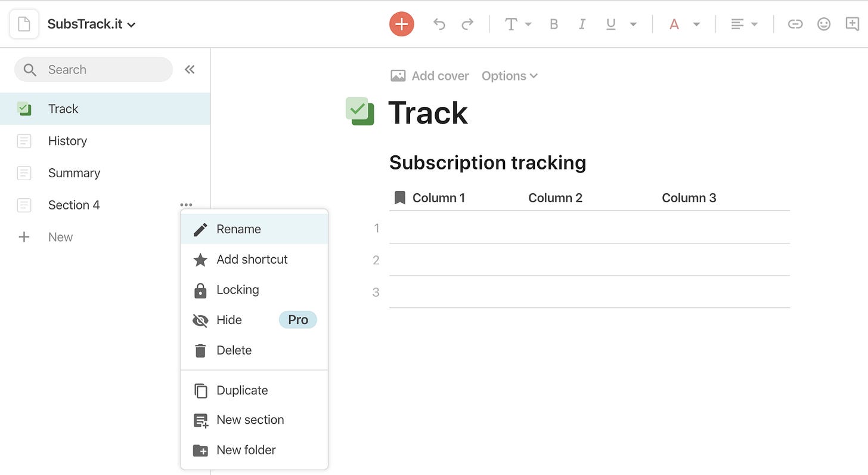Choose Hide in the context menu

[x=255, y=320]
